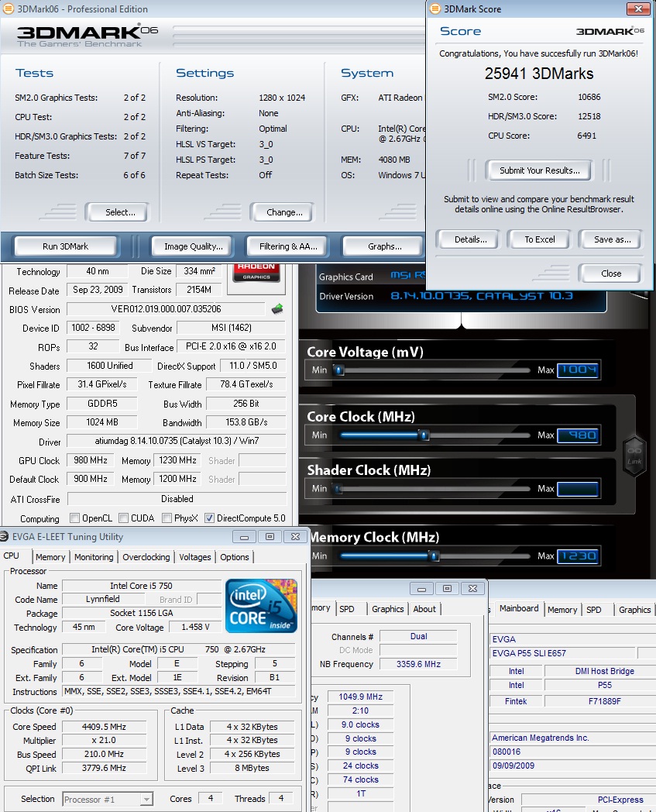Open the SPD tab in middle CPU-Z window
The image size is (656, 812).
pos(347,609)
